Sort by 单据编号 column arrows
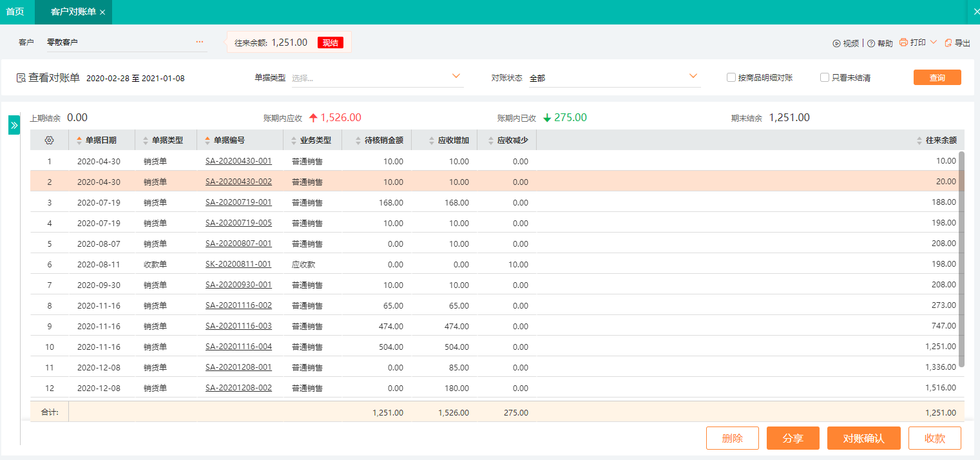This screenshot has height=460, width=980. (207, 140)
